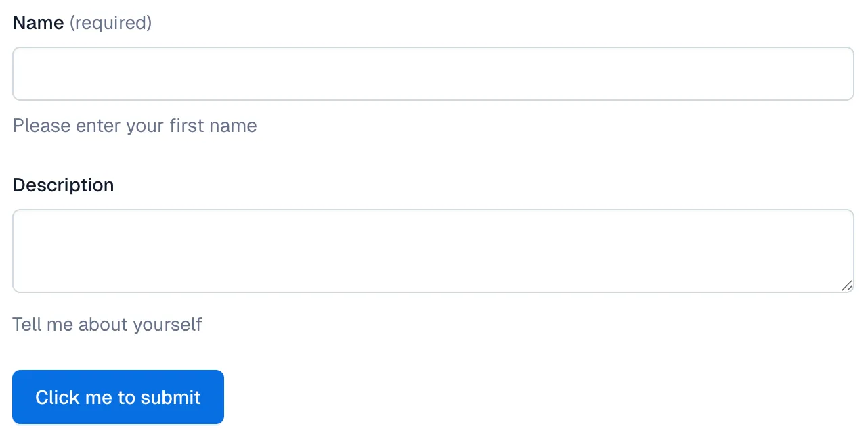This screenshot has height=437, width=868.
Task: Activate the required Name input
Action: [x=433, y=74]
